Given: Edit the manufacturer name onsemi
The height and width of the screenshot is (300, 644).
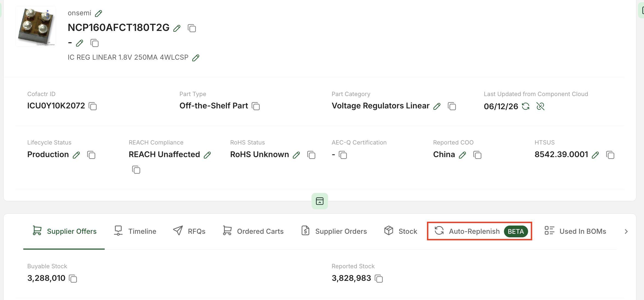Looking at the screenshot, I should (x=98, y=13).
